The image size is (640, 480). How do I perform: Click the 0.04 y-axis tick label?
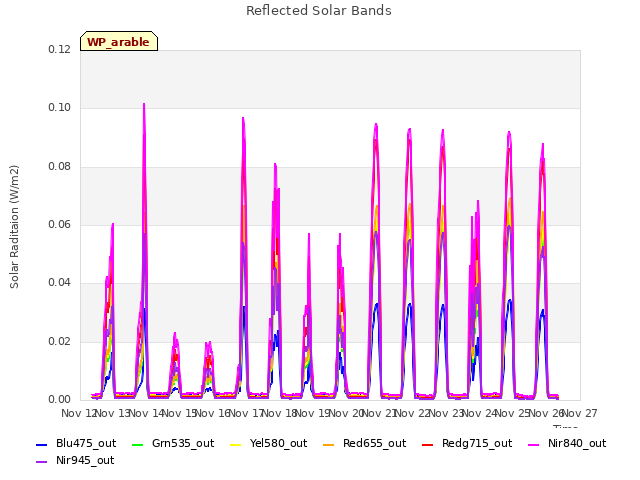pyautogui.click(x=60, y=283)
